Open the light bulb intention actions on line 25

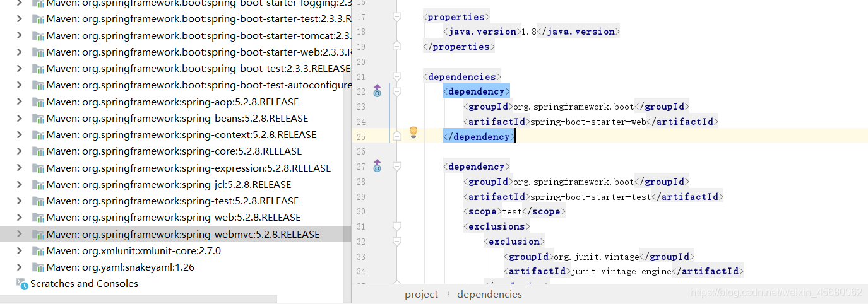click(413, 132)
